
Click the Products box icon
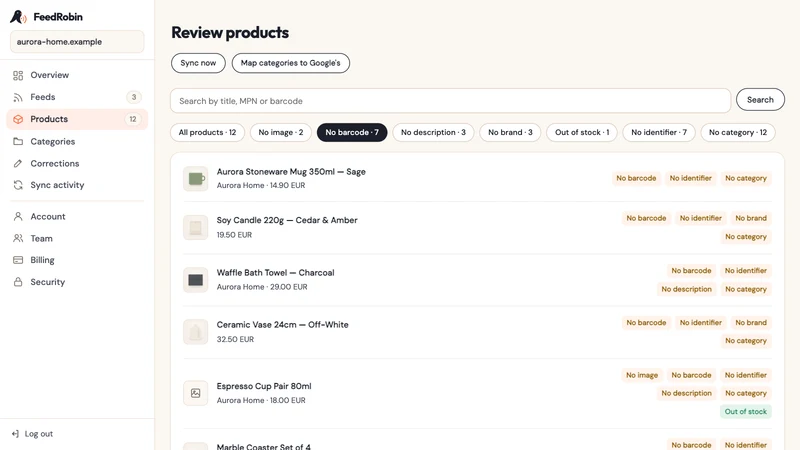click(18, 119)
